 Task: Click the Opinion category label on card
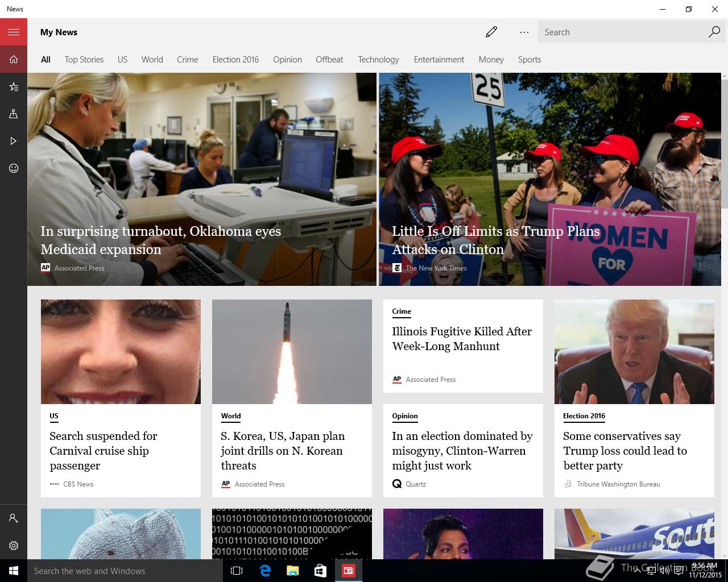tap(405, 416)
